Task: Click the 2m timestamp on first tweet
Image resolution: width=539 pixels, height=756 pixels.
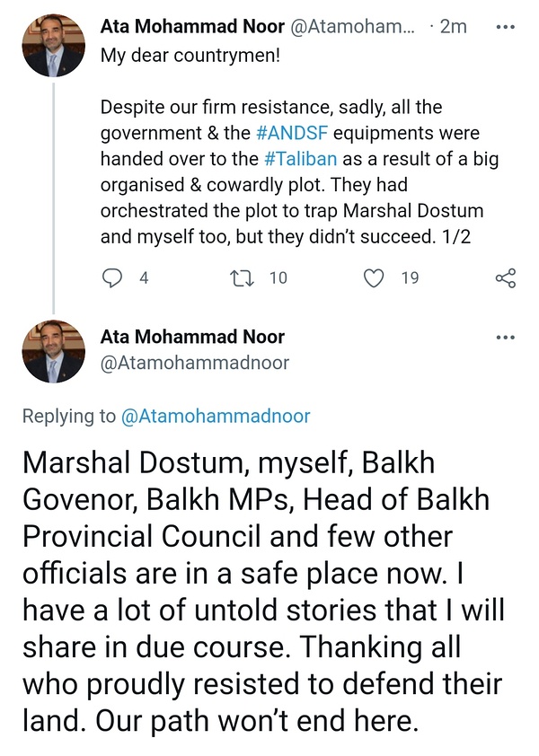Action: coord(454,27)
